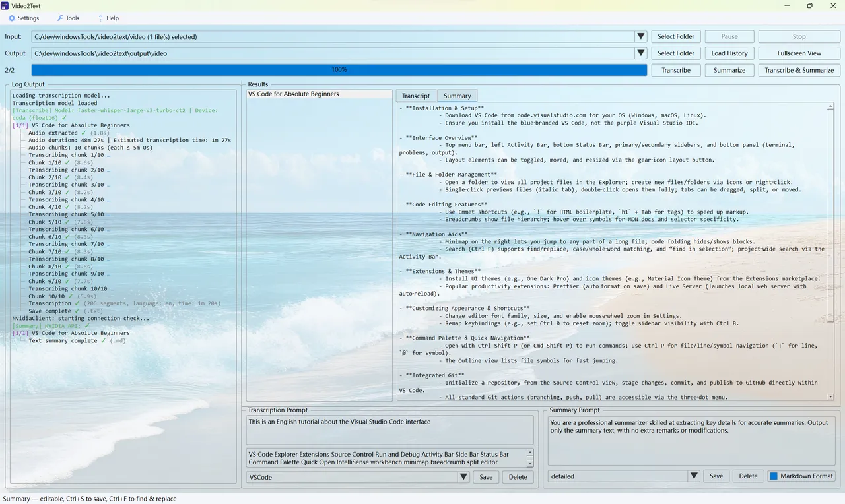
Task: Open Fullscreen View
Action: click(799, 53)
